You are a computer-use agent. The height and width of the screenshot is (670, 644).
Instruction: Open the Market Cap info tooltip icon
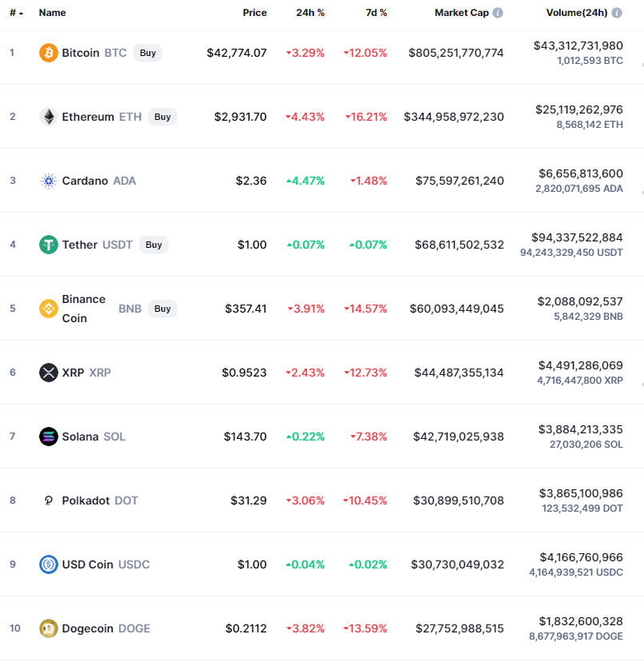pyautogui.click(x=498, y=13)
